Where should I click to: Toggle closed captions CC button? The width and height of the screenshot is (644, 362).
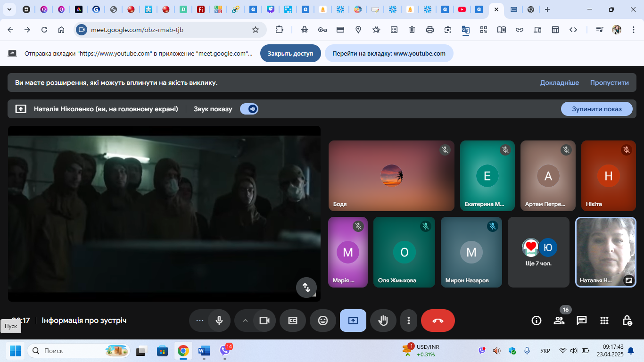(x=293, y=321)
